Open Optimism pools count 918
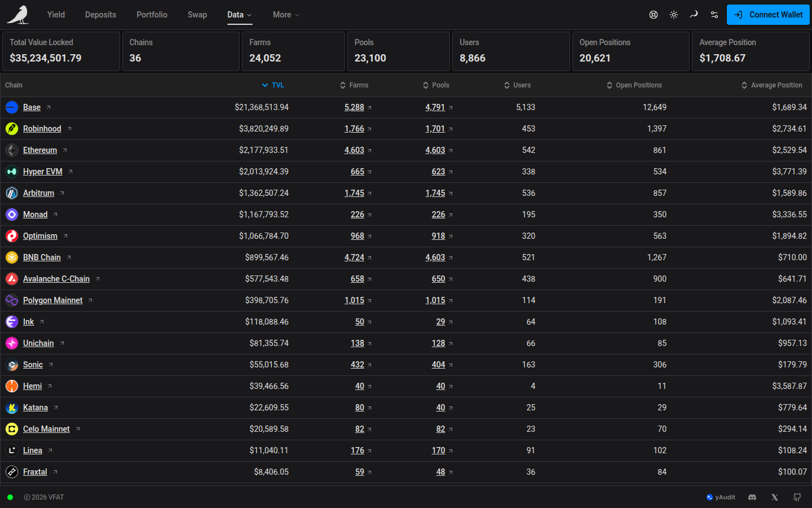Image resolution: width=812 pixels, height=508 pixels. pyautogui.click(x=439, y=236)
